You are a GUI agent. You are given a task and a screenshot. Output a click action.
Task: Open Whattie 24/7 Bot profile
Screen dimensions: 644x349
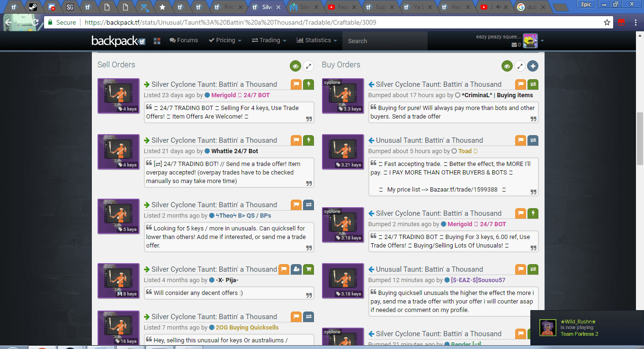(234, 151)
